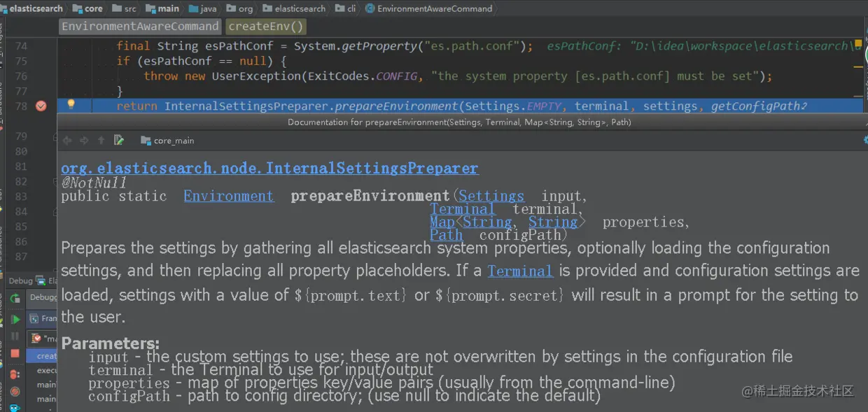Image resolution: width=868 pixels, height=412 pixels.
Task: Click the Up arrow in documentation popup
Action: tap(101, 141)
